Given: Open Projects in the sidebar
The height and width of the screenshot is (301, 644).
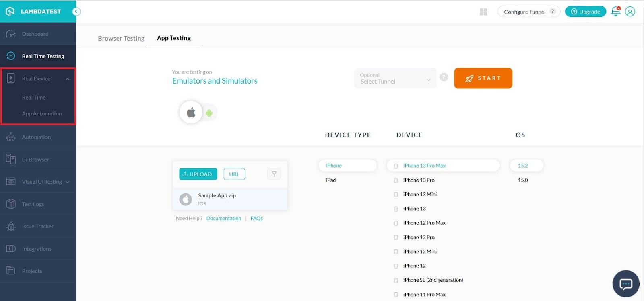Looking at the screenshot, I should click(38, 271).
